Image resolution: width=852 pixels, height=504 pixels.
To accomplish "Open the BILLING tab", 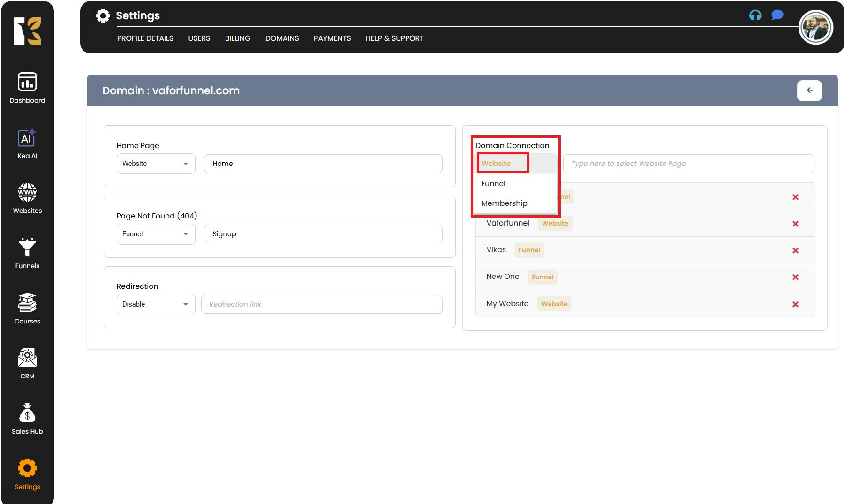I will 237,38.
